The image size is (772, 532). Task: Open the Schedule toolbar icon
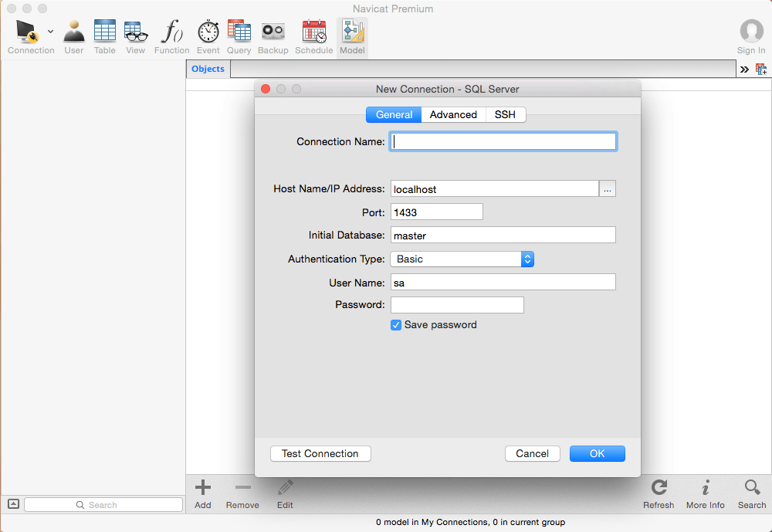point(314,32)
